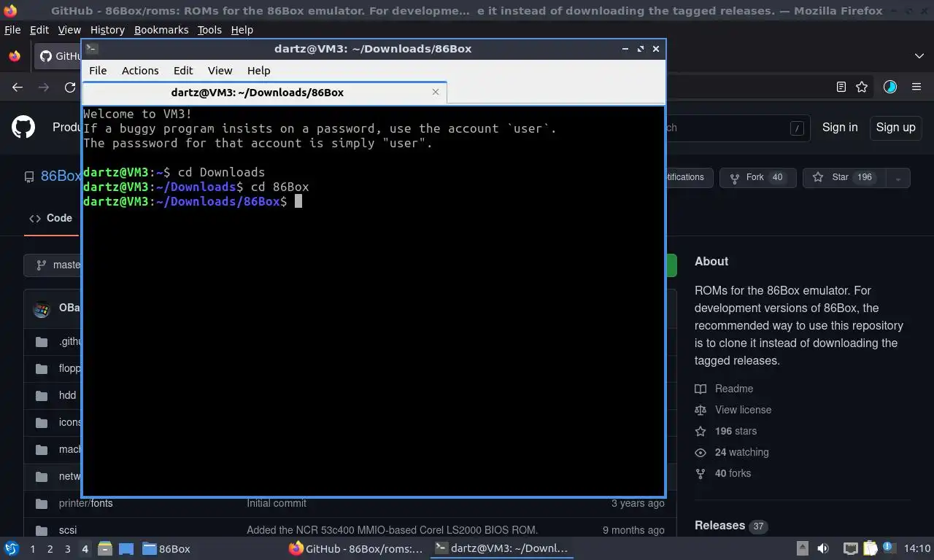The width and height of the screenshot is (934, 560).
Task: Open the terminal Help menu
Action: (258, 71)
